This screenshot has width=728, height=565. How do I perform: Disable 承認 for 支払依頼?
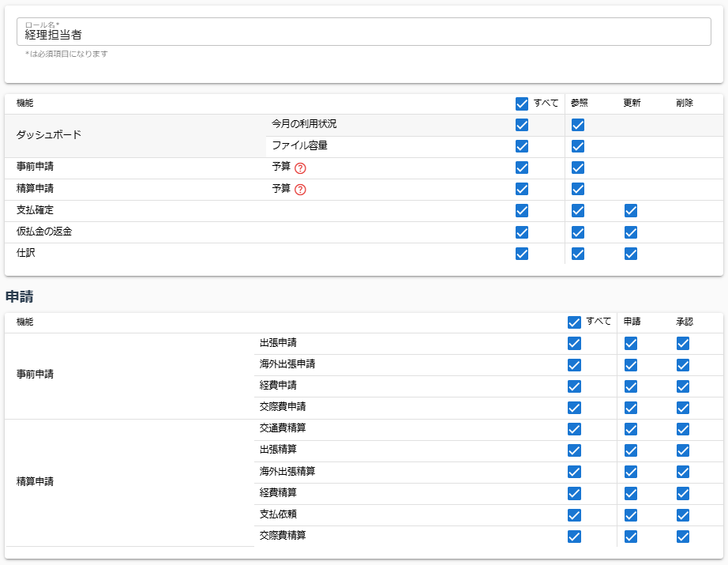pos(683,514)
